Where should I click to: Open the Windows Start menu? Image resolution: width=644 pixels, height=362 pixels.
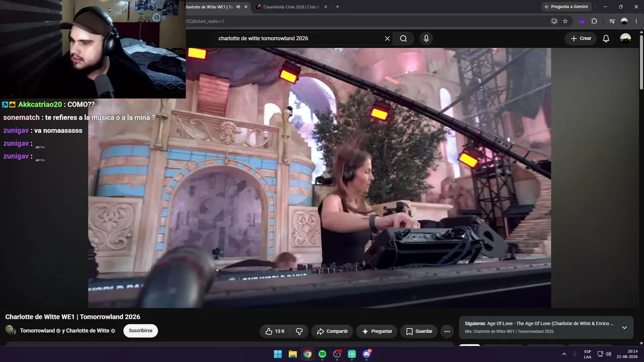(278, 354)
